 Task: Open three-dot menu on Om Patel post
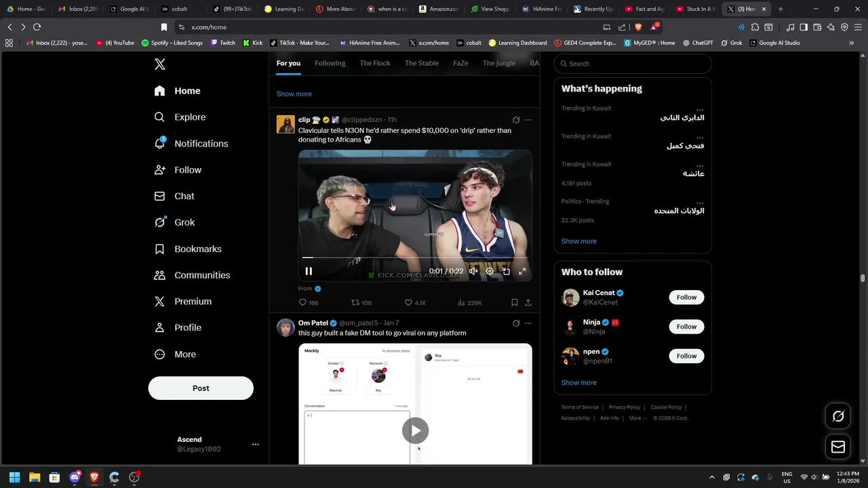pos(528,323)
